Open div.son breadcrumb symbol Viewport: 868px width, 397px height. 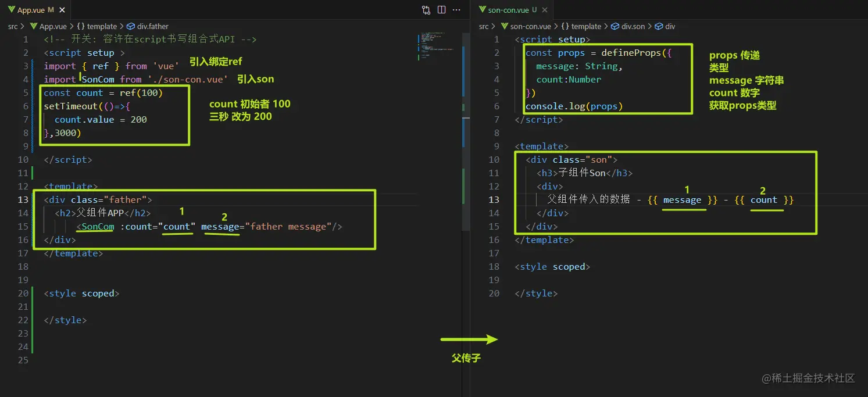628,26
